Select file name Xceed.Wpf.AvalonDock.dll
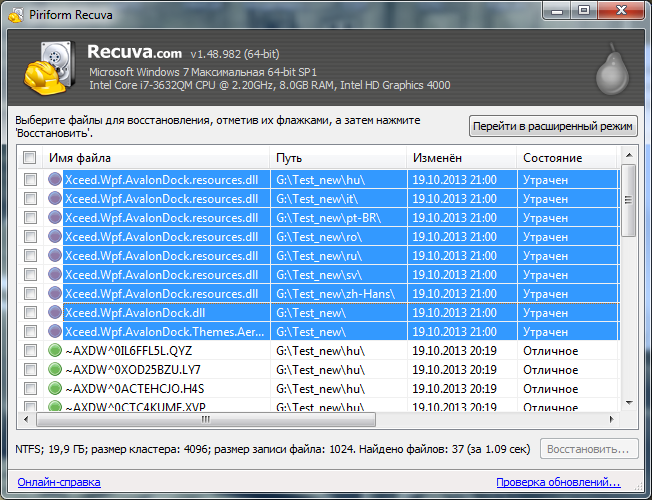The width and height of the screenshot is (652, 500). point(135,313)
